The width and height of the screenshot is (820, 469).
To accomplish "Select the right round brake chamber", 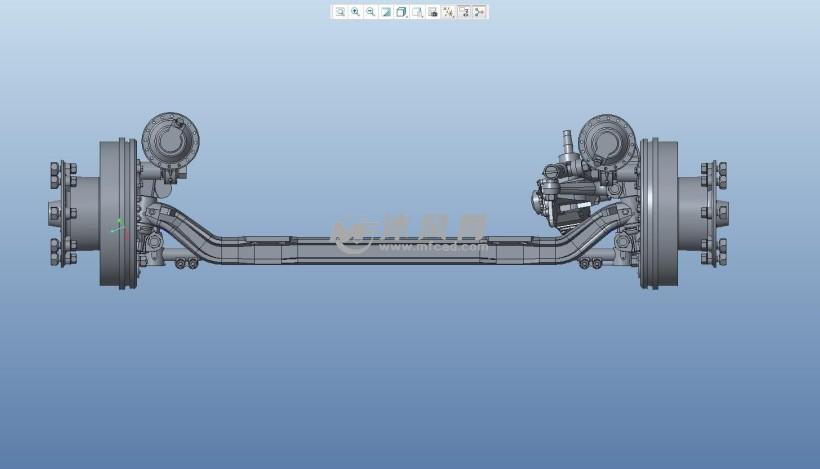I will (x=607, y=140).
